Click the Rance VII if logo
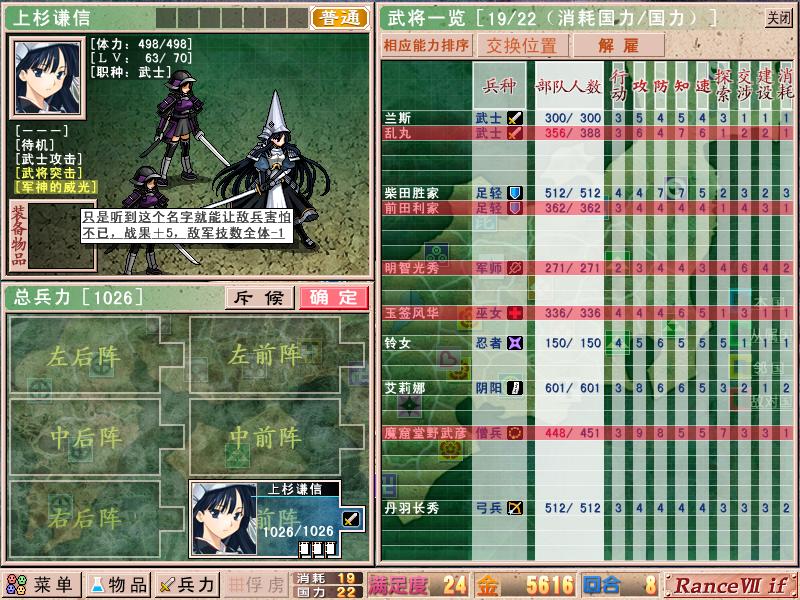Screen dimensions: 800x600 731,585
